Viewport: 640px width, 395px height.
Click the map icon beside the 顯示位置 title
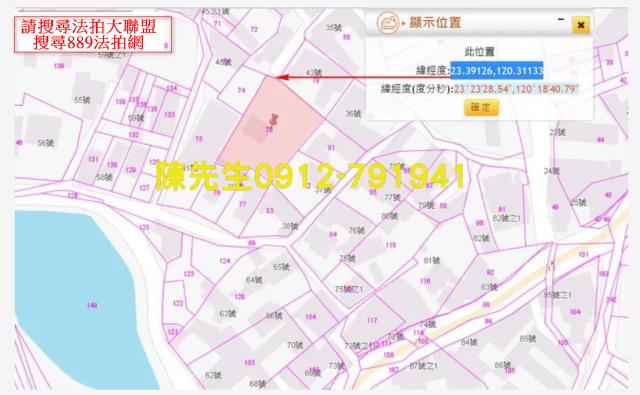[x=387, y=22]
